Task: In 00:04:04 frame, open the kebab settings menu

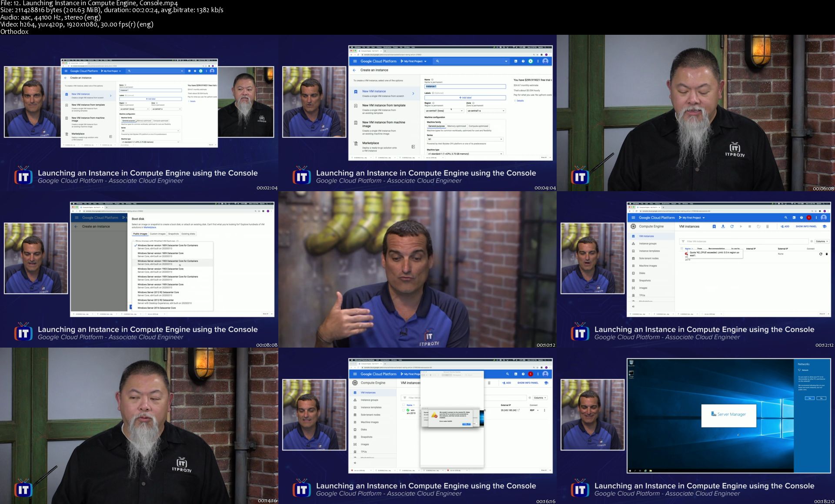Action: click(538, 61)
